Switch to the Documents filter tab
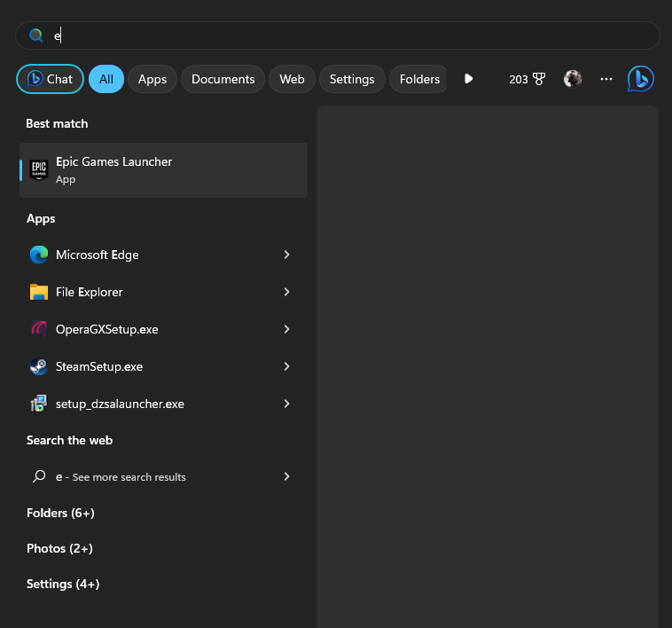This screenshot has height=628, width=672. (x=223, y=79)
